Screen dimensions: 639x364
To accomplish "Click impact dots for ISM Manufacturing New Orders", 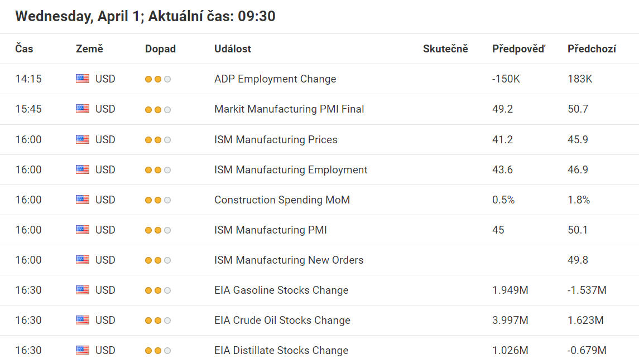I will click(x=158, y=260).
